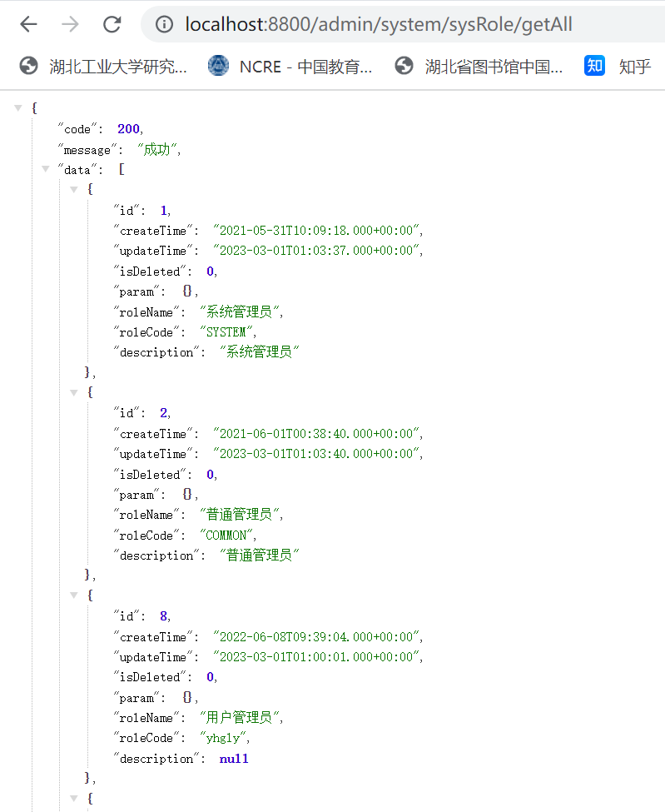
Task: Collapse the fourth object at the bottom
Action: [x=73, y=799]
